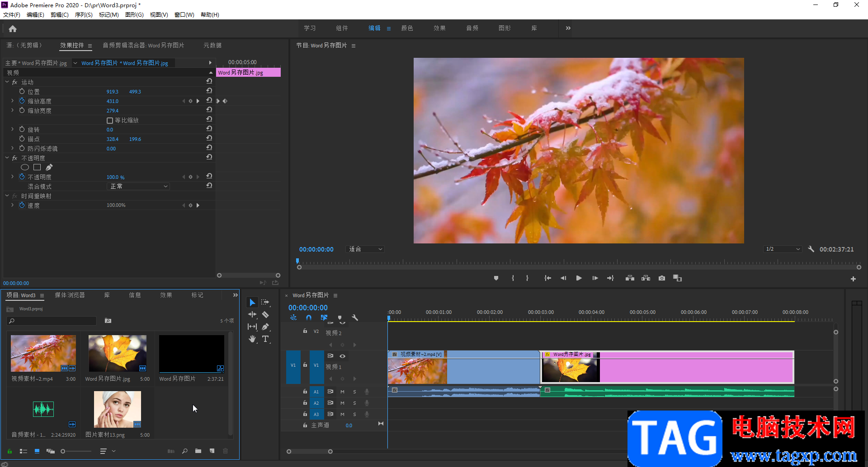Viewport: 868px width, 467px height.
Task: Open the blend mode dropdown
Action: tap(138, 187)
